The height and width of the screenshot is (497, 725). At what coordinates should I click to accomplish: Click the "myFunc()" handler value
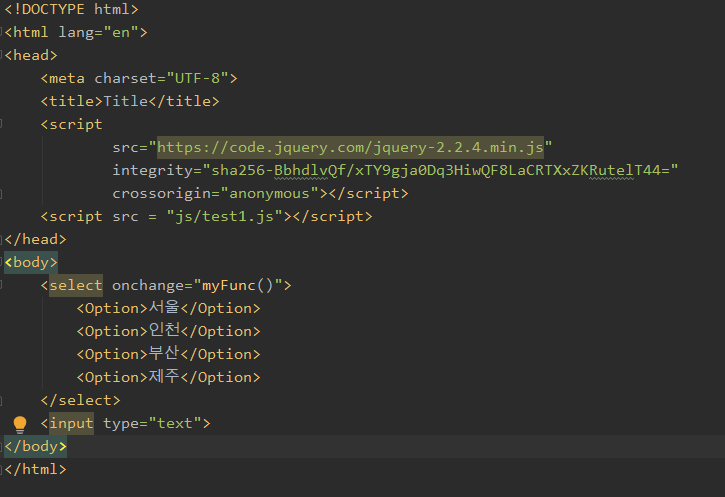coord(238,285)
